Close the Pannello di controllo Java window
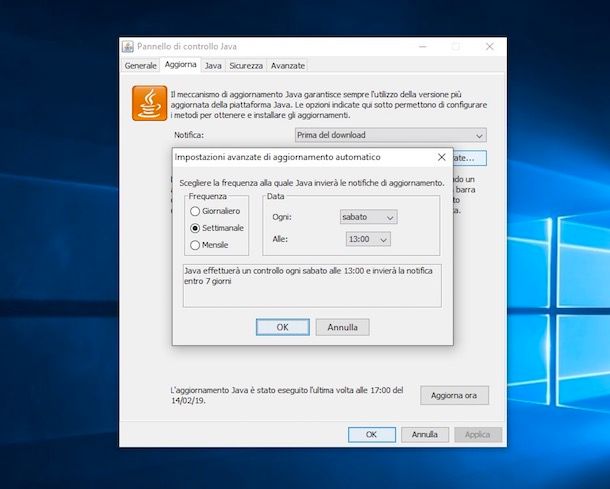 pos(490,47)
